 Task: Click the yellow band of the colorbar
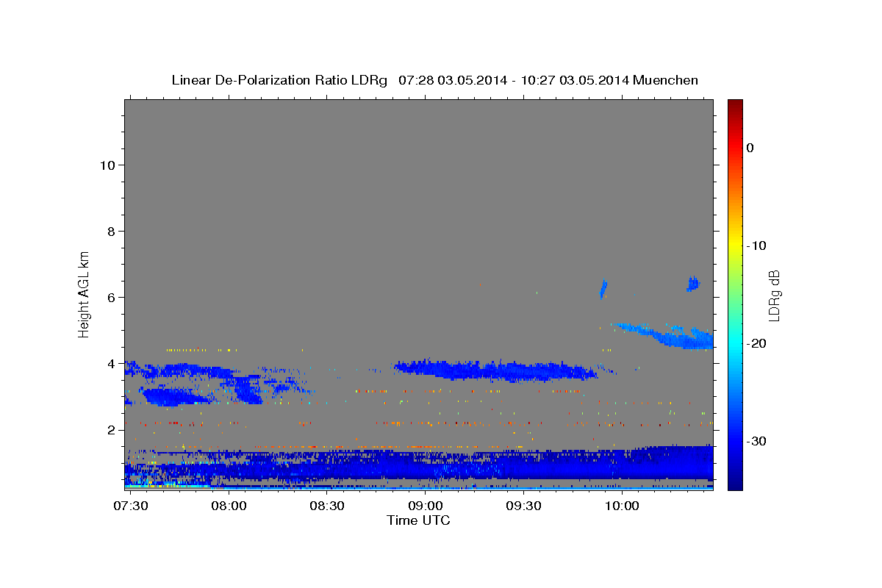(735, 245)
